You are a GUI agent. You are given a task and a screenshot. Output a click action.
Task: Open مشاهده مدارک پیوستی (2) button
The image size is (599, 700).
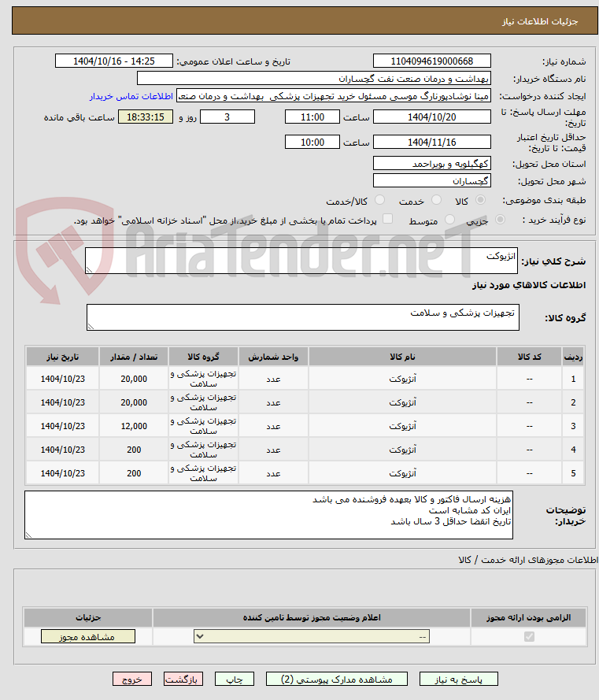337,679
